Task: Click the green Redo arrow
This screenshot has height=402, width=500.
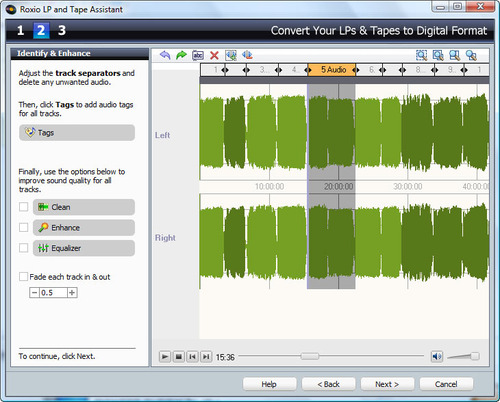Action: [181, 55]
